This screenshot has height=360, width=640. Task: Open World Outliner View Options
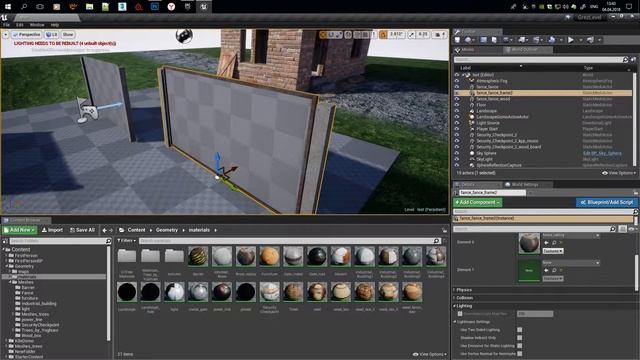[619, 173]
